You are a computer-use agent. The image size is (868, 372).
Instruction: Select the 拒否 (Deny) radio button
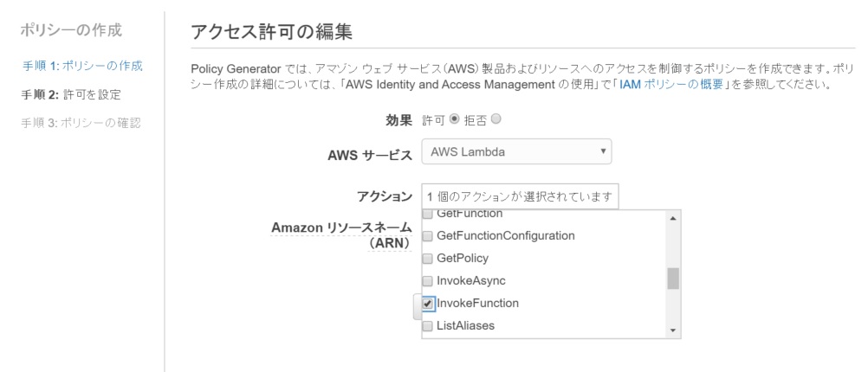(x=496, y=119)
